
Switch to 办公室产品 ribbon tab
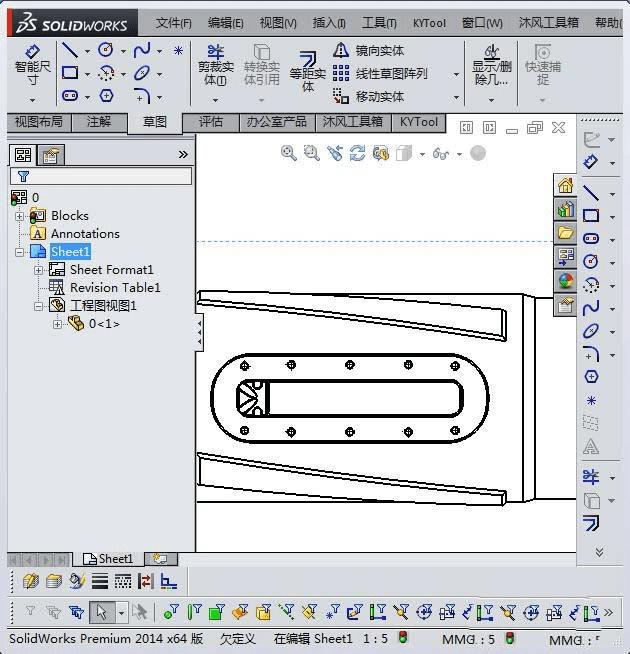(277, 122)
